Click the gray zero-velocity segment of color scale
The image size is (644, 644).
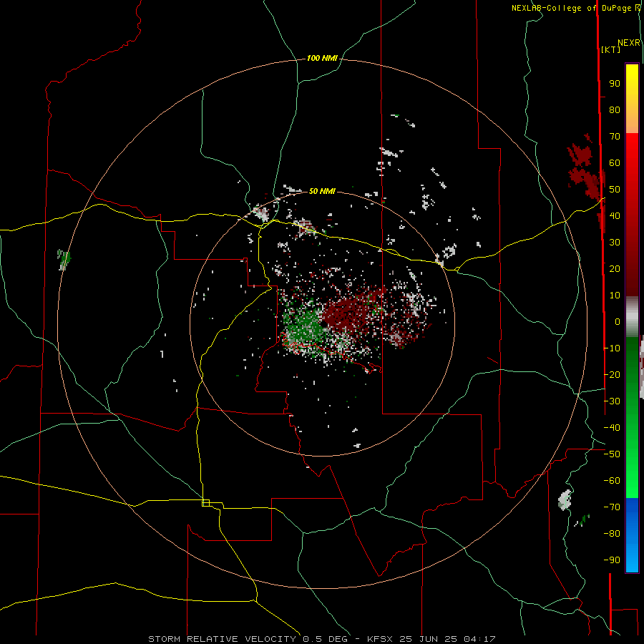tap(632, 316)
